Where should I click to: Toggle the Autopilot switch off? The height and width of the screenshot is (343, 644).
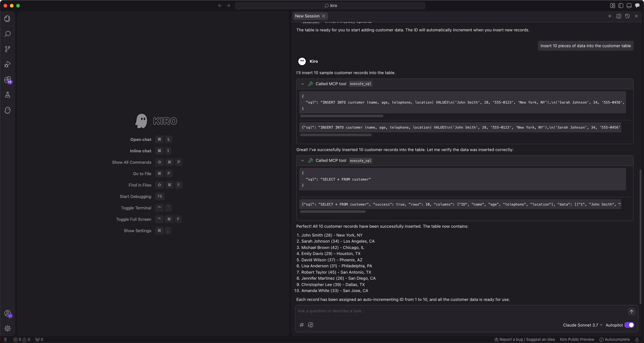tap(629, 325)
